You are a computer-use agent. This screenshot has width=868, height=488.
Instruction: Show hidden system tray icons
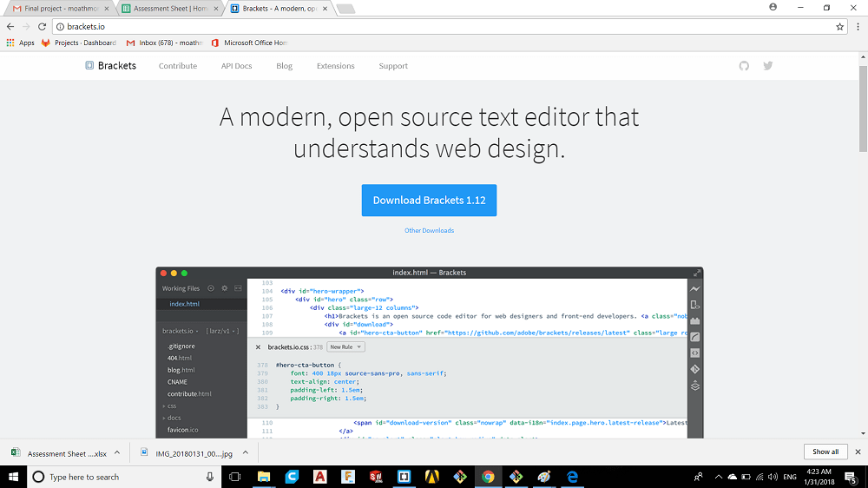[719, 477]
